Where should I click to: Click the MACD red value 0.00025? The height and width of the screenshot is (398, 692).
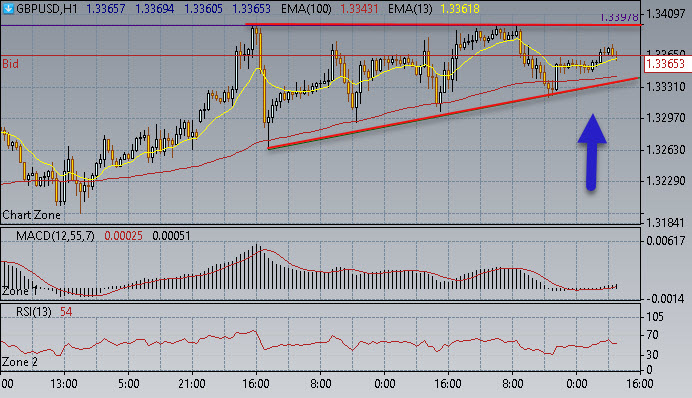[x=123, y=236]
